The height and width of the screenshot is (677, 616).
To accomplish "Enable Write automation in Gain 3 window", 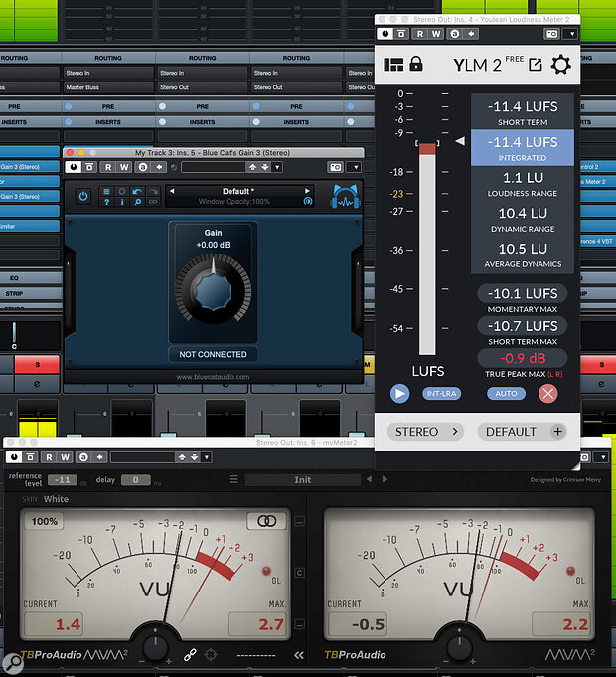I will [124, 167].
